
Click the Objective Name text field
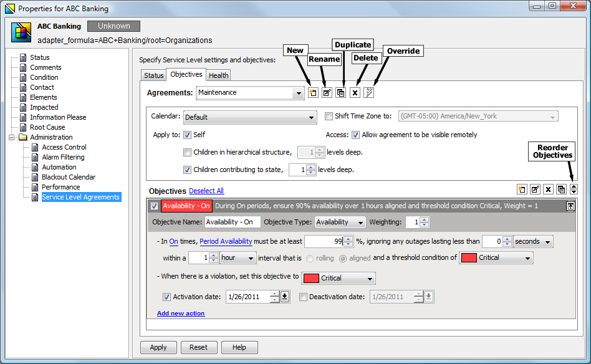(x=233, y=223)
